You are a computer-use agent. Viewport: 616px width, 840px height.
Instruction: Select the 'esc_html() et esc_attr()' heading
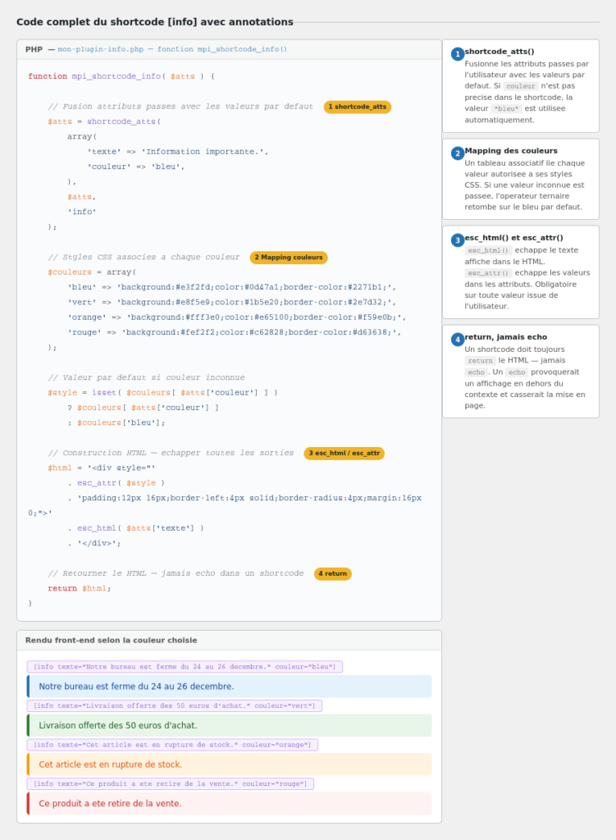point(513,237)
